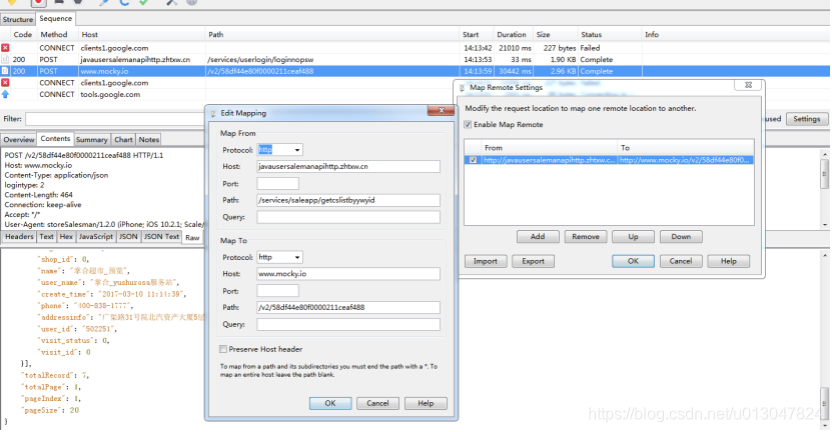Viewport: 832px width, 432px height.
Task: Toggle the red record button in toolbar
Action: [x=38, y=3]
